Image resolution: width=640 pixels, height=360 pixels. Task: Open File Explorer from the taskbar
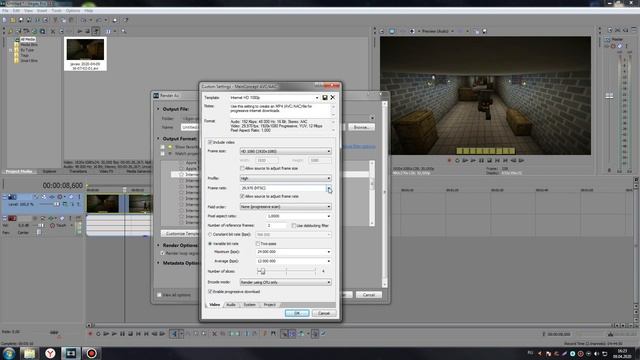29,353
